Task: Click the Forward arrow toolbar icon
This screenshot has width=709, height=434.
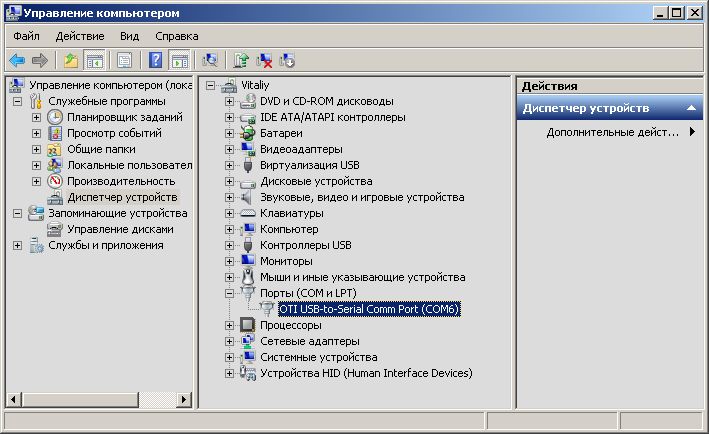Action: pos(40,60)
